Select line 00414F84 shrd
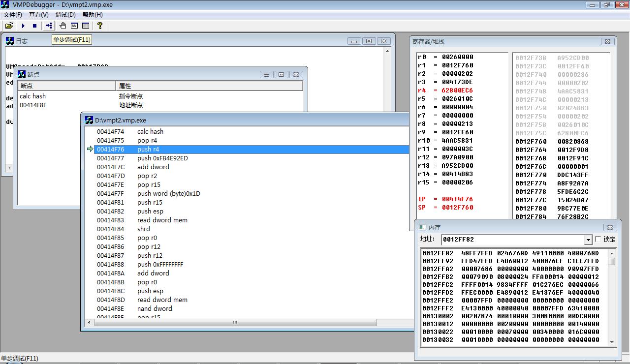The width and height of the screenshot is (630, 364). (251, 229)
